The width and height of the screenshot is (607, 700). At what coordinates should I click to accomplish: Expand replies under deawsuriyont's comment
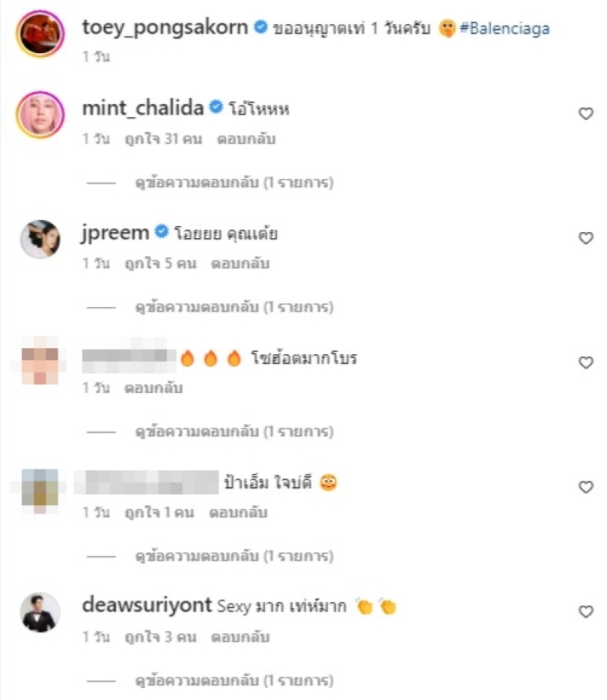click(x=234, y=681)
